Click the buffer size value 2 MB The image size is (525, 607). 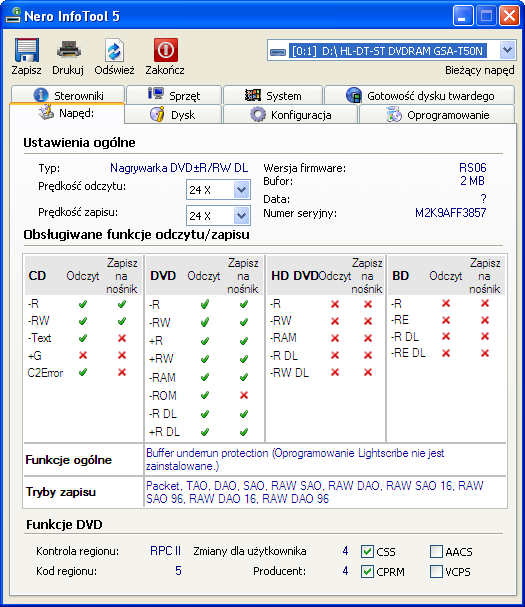[472, 181]
